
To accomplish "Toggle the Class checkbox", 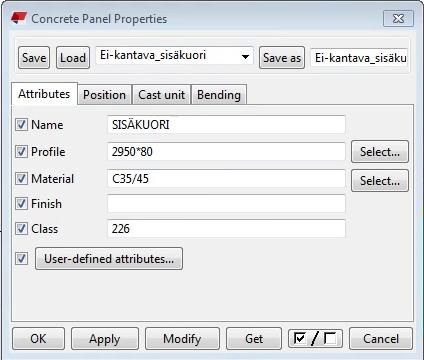I will pyautogui.click(x=21, y=229).
